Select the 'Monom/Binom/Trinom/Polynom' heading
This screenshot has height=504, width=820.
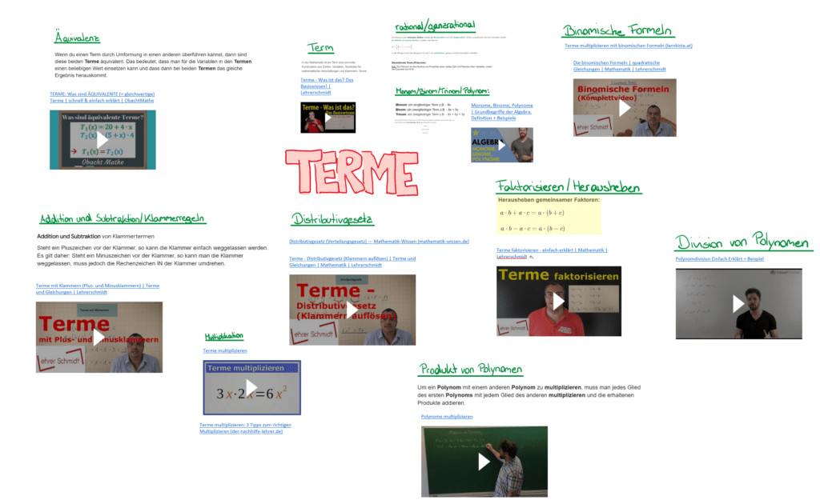pos(442,91)
